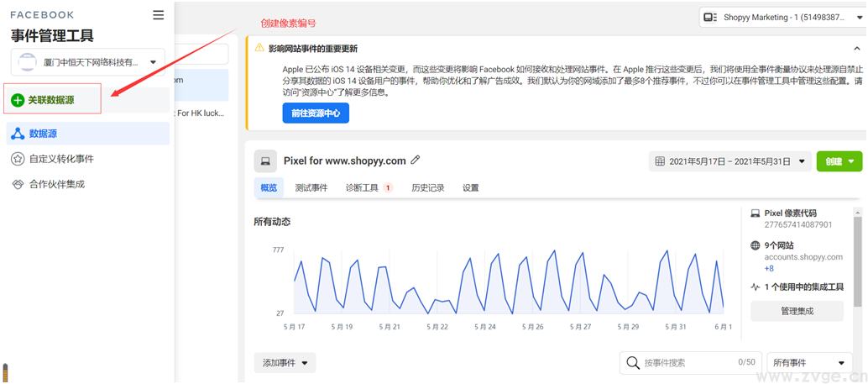Click the 前往资源中心 button
The height and width of the screenshot is (384, 868).
click(316, 113)
